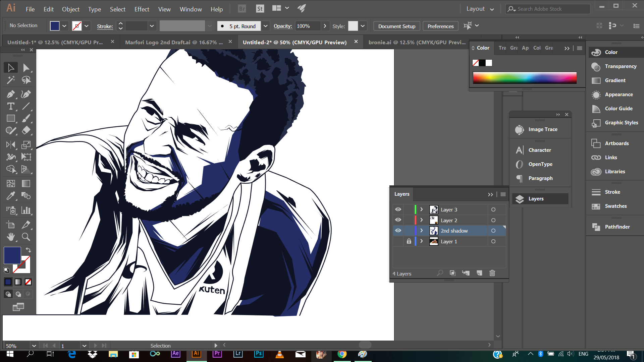644x362 pixels.
Task: Select the Direct Selection tool
Action: tap(26, 68)
